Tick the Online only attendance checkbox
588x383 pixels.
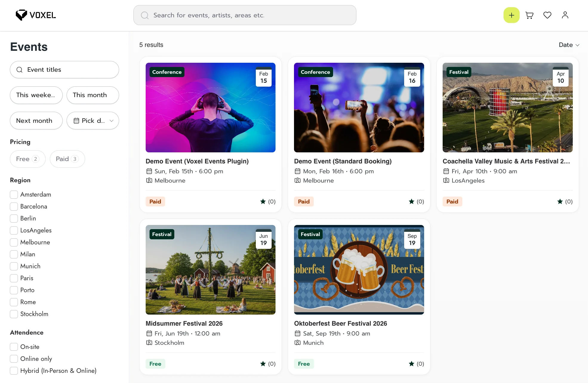coord(14,359)
